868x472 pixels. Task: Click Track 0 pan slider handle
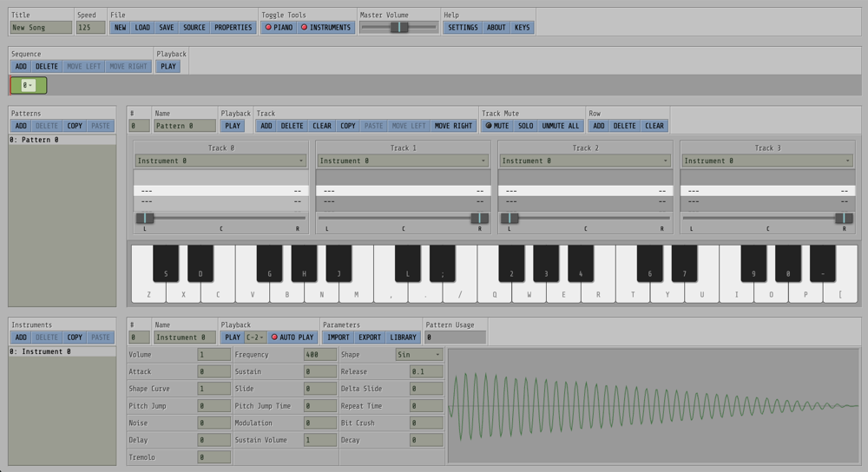coord(144,218)
